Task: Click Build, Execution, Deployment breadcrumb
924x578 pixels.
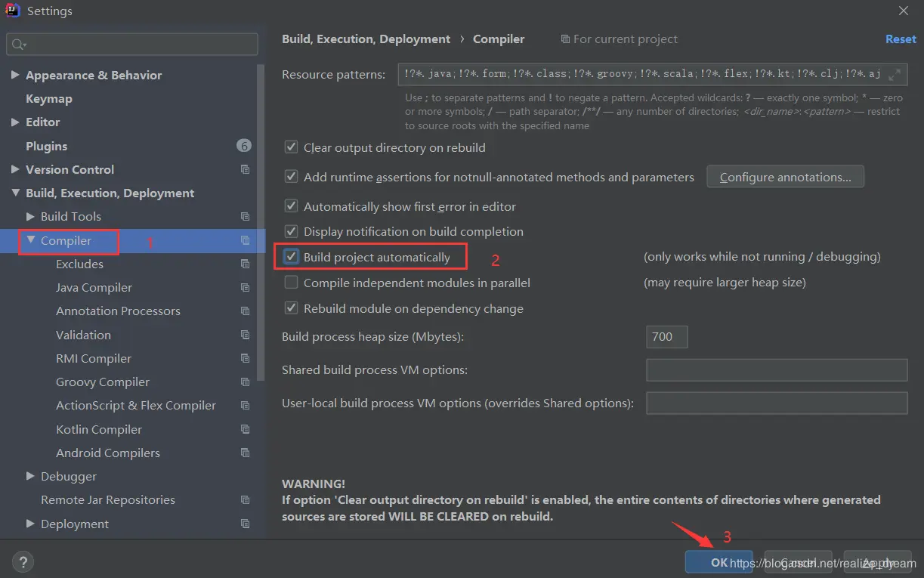Action: pos(366,39)
